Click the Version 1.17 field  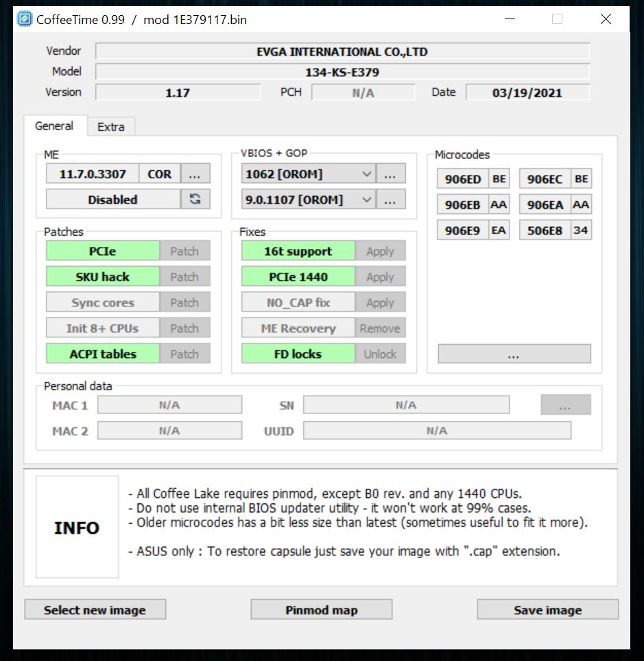(x=178, y=93)
